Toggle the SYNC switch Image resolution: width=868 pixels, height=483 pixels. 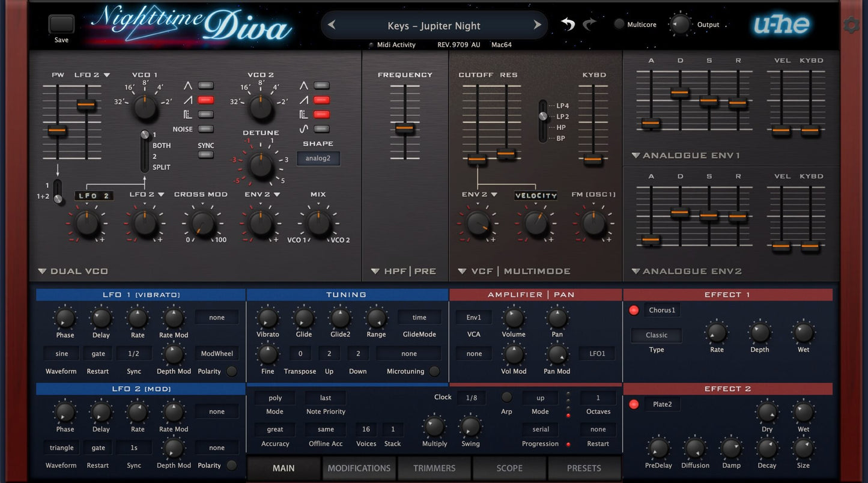click(205, 154)
